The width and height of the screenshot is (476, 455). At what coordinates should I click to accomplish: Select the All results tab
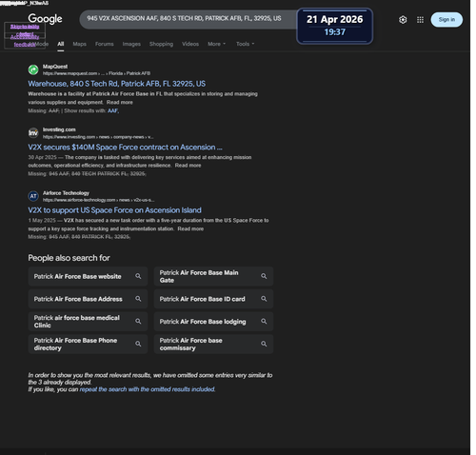[x=61, y=44]
